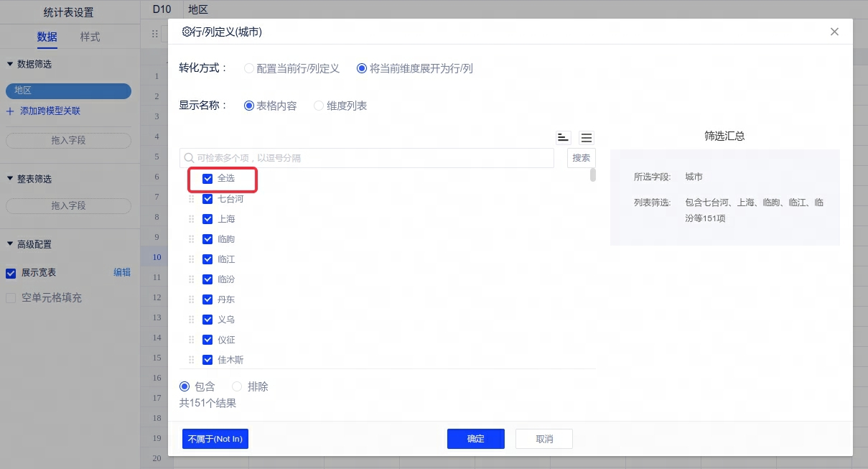Click the drag handle beside 上海

(192, 219)
